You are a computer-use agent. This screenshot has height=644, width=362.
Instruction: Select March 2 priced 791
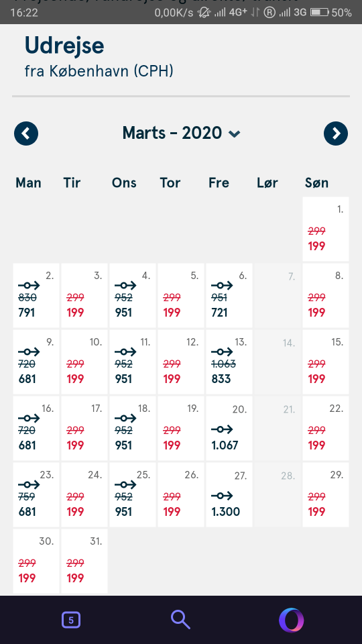(36, 296)
